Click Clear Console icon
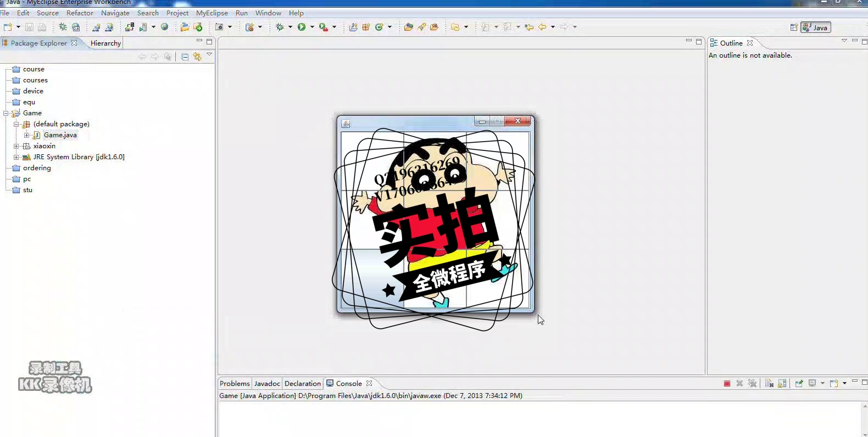 [769, 383]
